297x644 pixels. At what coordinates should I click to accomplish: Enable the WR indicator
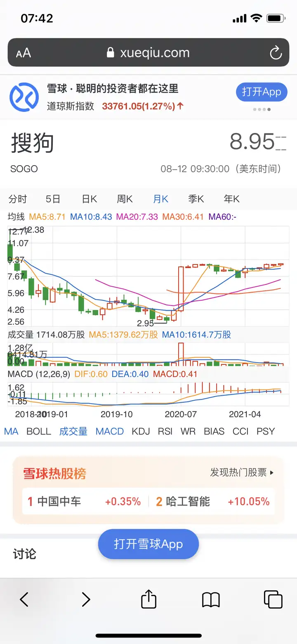(x=188, y=431)
